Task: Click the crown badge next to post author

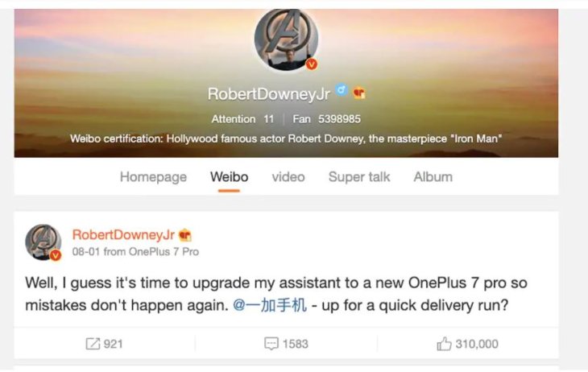Action: tap(185, 235)
